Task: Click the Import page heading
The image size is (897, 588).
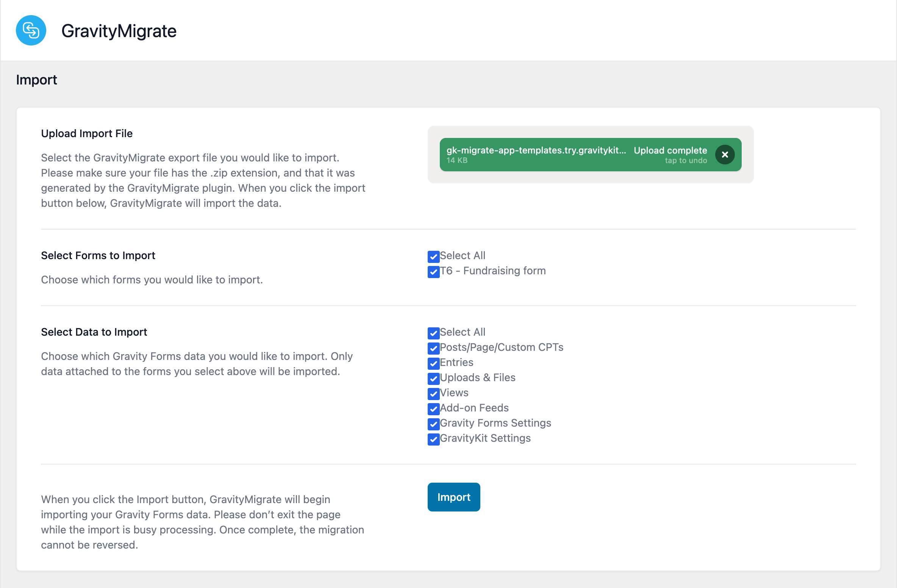Action: coord(36,80)
